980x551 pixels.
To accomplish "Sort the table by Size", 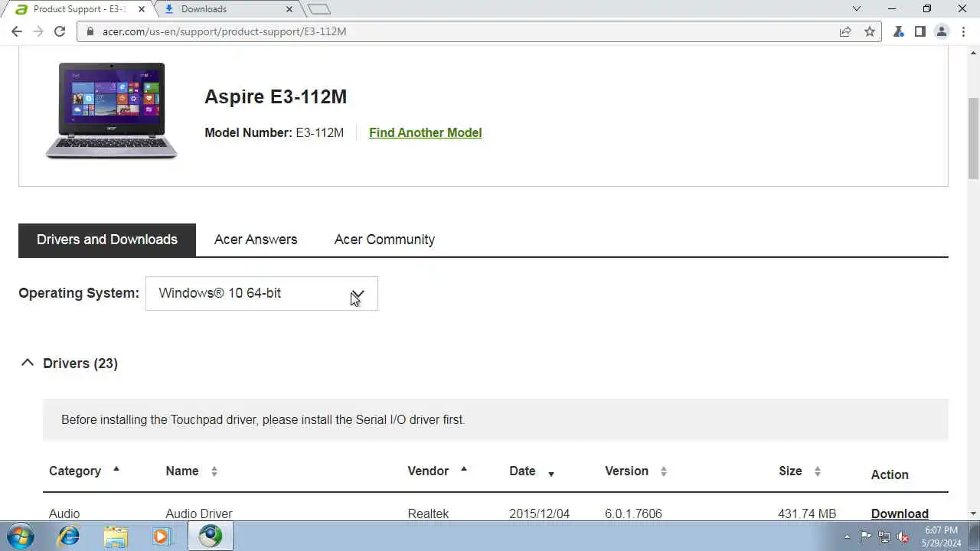I will click(800, 471).
